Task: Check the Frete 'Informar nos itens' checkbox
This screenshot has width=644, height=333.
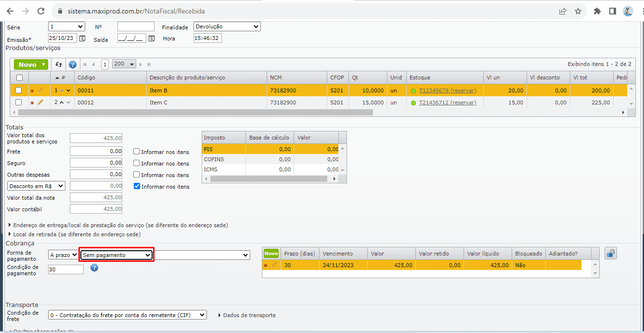Action: [137, 152]
